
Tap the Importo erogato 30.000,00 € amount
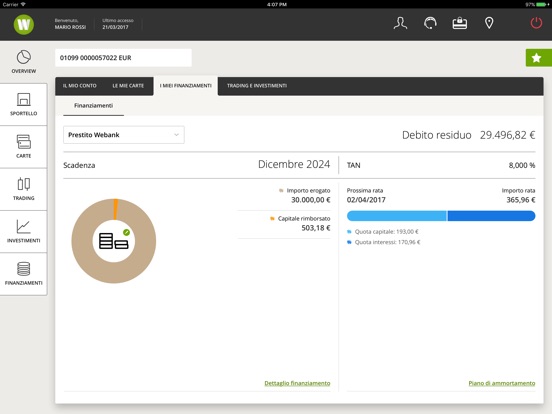tap(310, 200)
